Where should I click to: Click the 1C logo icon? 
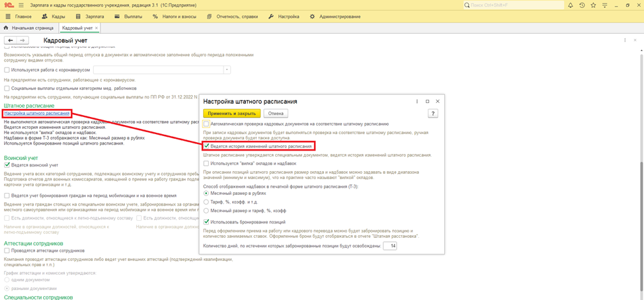click(9, 5)
